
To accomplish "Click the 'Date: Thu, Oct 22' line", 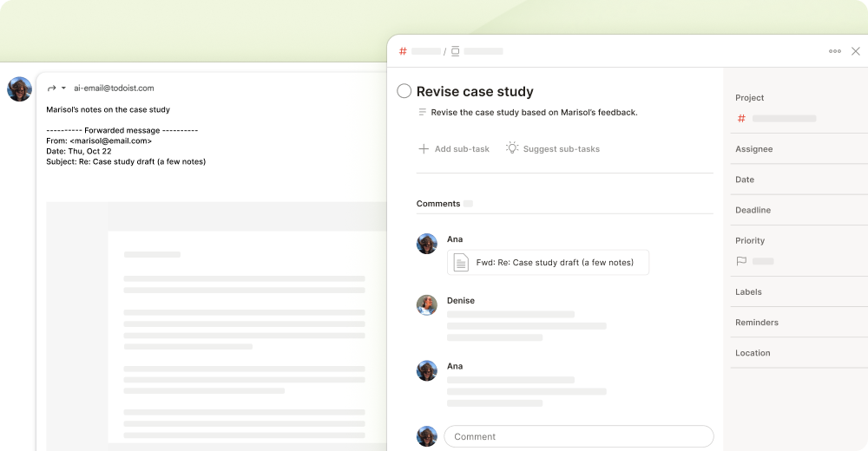I will (79, 151).
